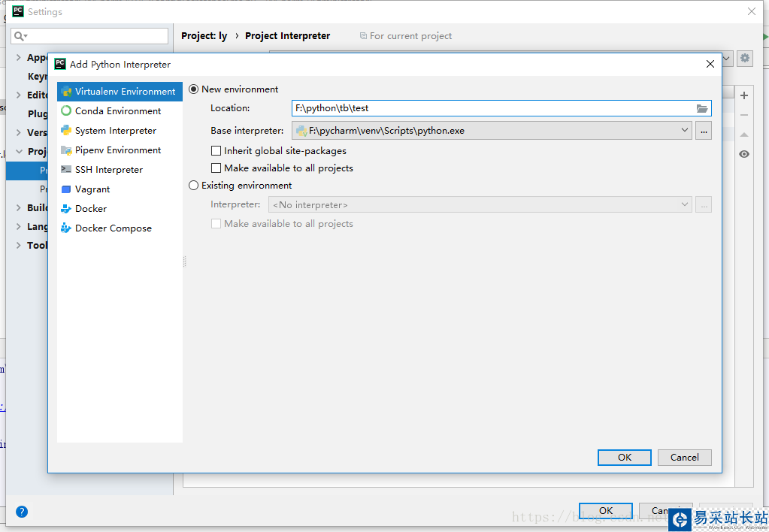769x532 pixels.
Task: Click the gear icon beside interpreter dropdown
Action: click(744, 58)
